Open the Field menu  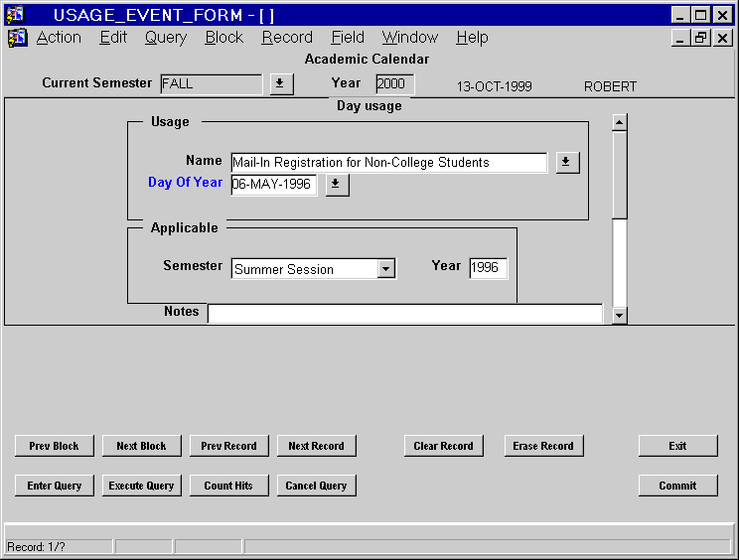348,38
